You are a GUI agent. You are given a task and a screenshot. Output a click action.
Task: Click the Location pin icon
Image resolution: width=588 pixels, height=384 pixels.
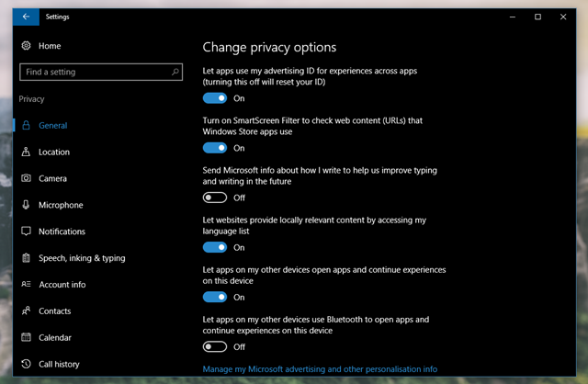pyautogui.click(x=26, y=152)
